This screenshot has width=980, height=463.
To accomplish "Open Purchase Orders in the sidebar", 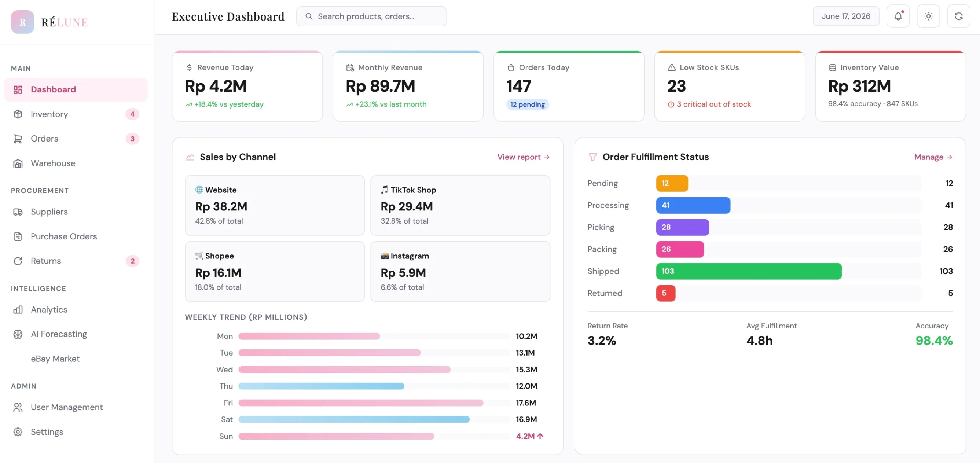I will (x=76, y=236).
